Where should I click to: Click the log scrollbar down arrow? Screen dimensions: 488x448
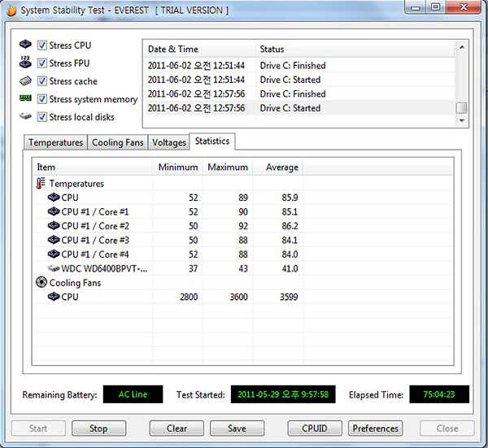[x=462, y=120]
